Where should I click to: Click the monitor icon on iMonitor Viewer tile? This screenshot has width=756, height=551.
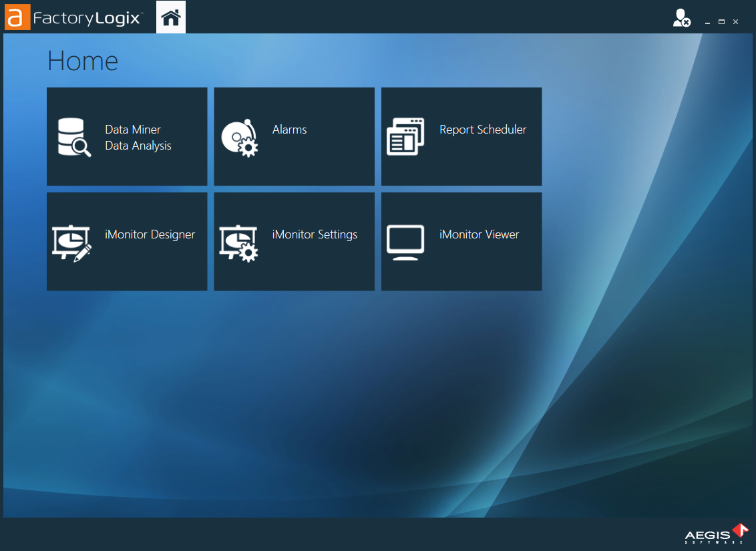click(406, 242)
